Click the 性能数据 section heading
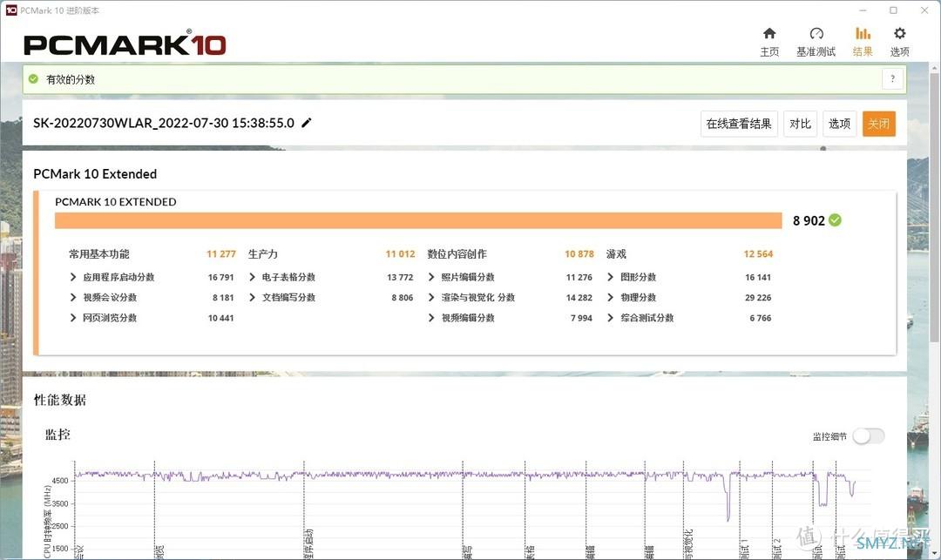The image size is (941, 560). point(60,400)
